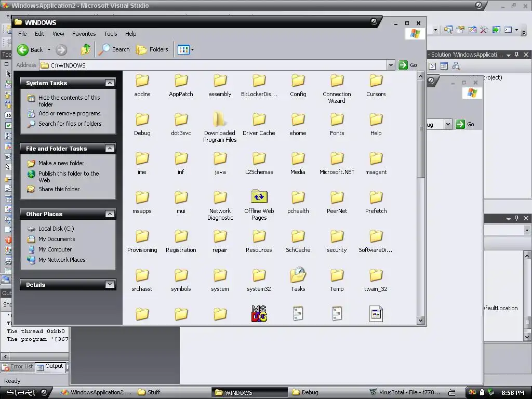Click the green Back arrow button
The image size is (532, 399).
(x=23, y=50)
